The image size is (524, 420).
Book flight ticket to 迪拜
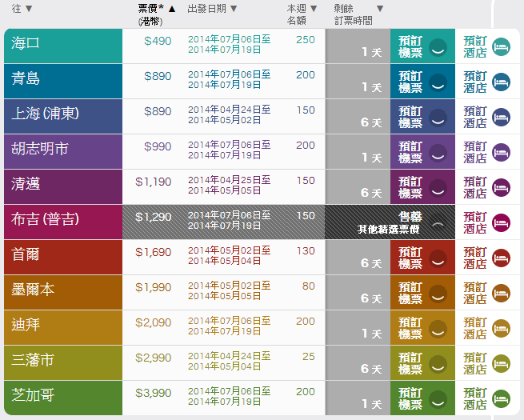(x=410, y=328)
